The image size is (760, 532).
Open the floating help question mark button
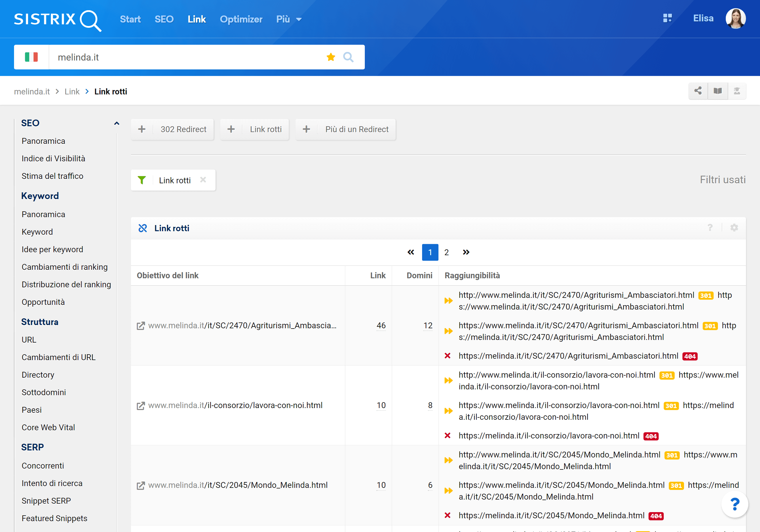(735, 504)
